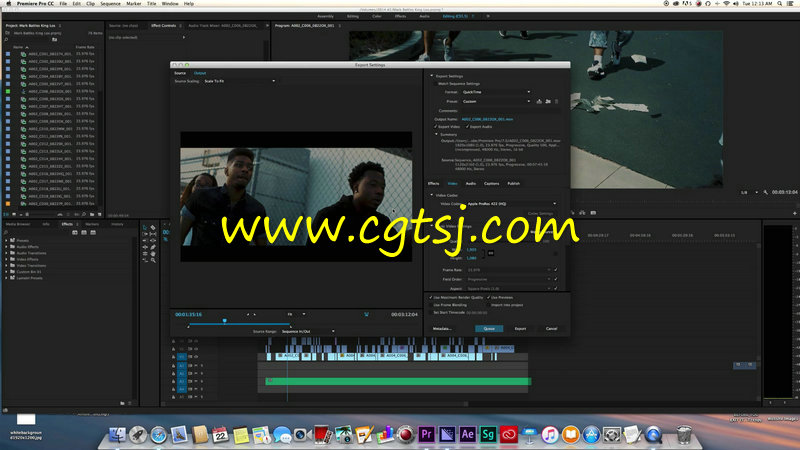The image size is (800, 450).
Task: Open Safari from the Dock
Action: tap(158, 434)
